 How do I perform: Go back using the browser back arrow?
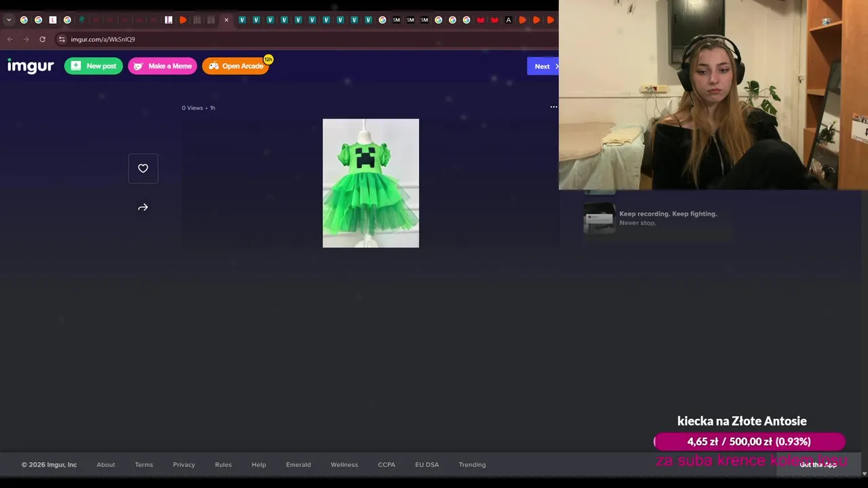point(10,39)
